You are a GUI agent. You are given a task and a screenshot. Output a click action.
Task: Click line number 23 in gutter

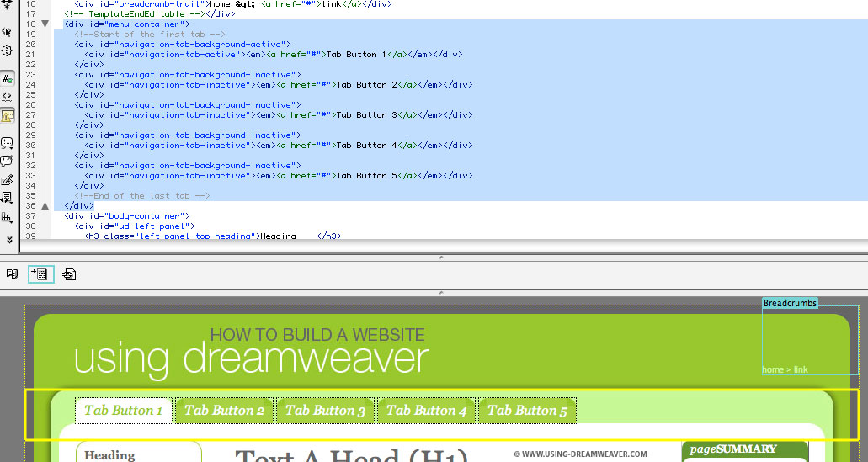pos(30,75)
